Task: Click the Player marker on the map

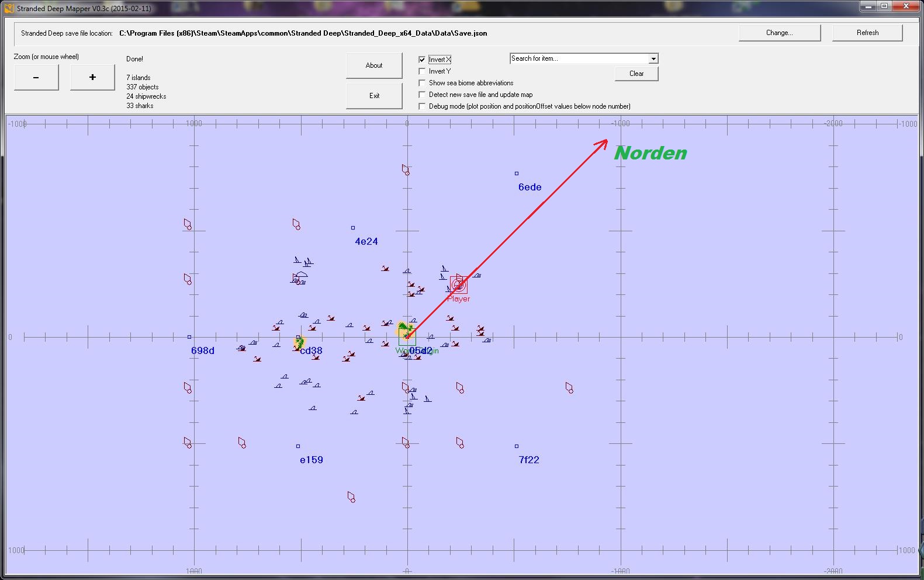Action: pyautogui.click(x=459, y=285)
